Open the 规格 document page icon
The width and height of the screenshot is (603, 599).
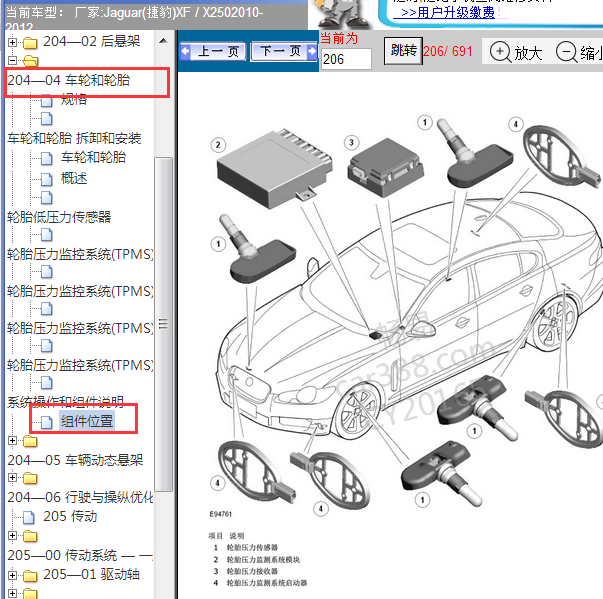46,99
